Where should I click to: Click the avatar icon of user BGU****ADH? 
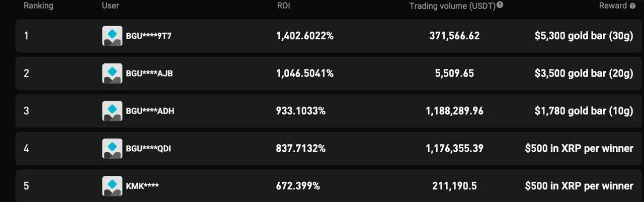(x=112, y=111)
